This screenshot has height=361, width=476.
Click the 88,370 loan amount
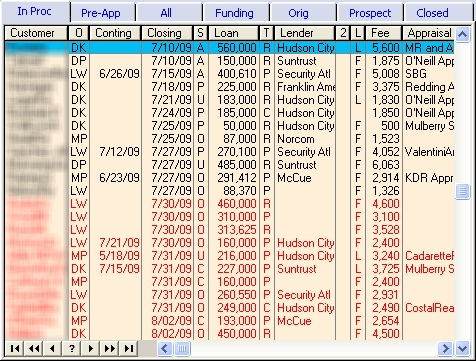point(234,191)
